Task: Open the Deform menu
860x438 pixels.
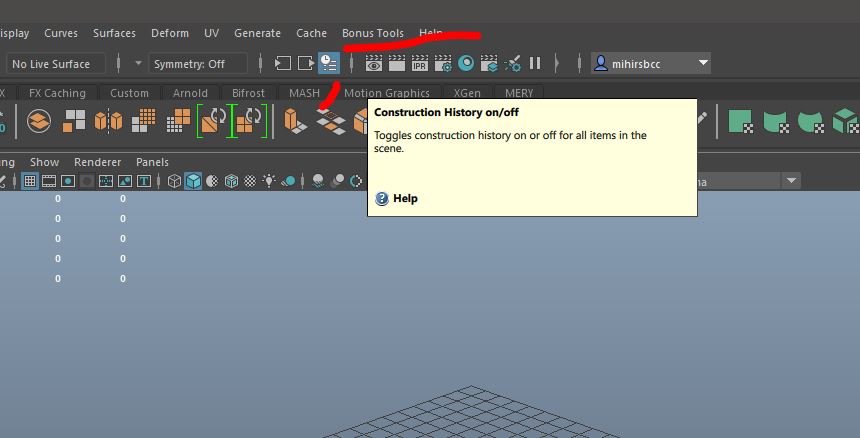Action: pyautogui.click(x=170, y=33)
